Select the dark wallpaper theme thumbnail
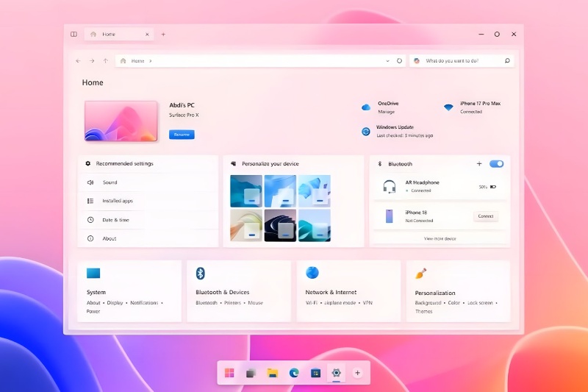588x392 pixels. 280,225
